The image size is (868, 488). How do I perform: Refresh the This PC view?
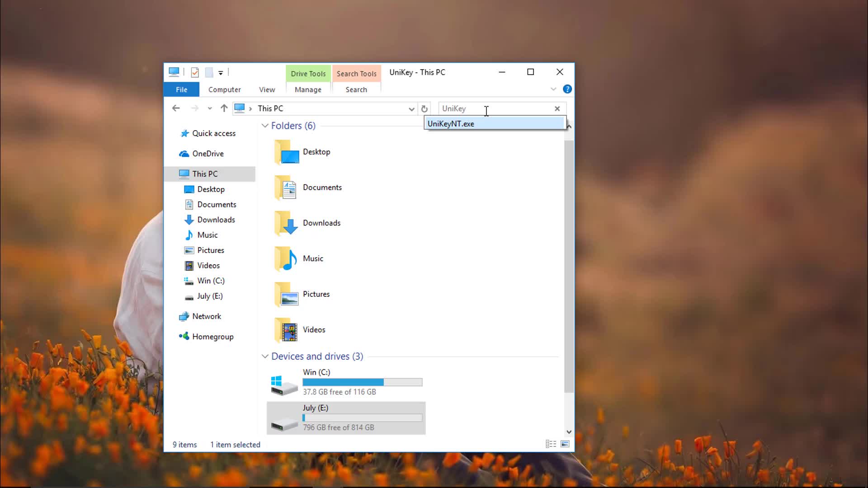[424, 109]
